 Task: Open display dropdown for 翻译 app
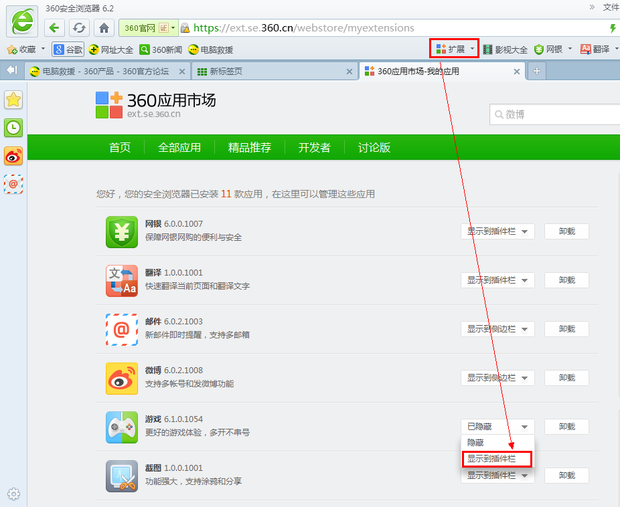pos(497,280)
